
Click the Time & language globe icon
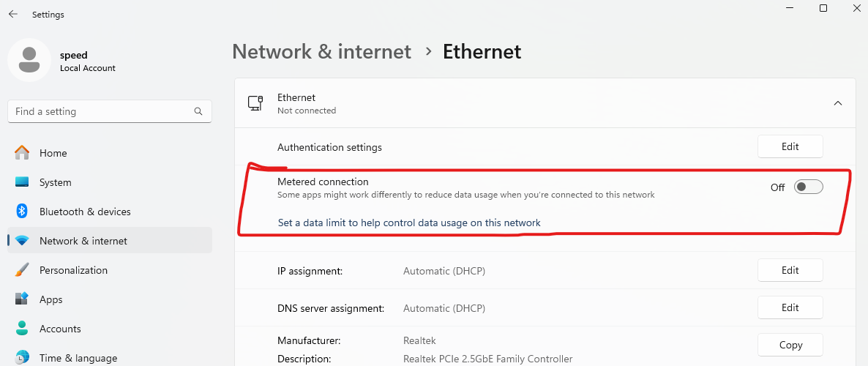22,357
